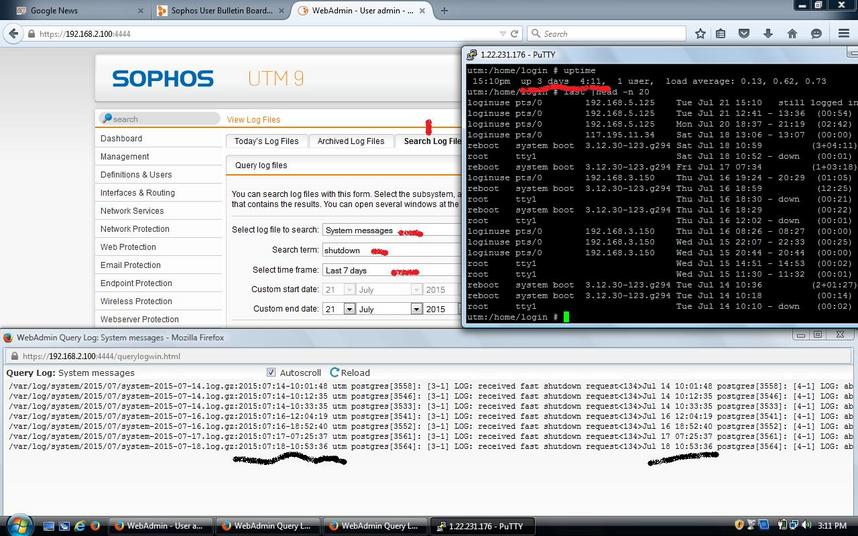858x536 pixels.
Task: Toggle the Autoscroll checkbox
Action: coord(271,372)
